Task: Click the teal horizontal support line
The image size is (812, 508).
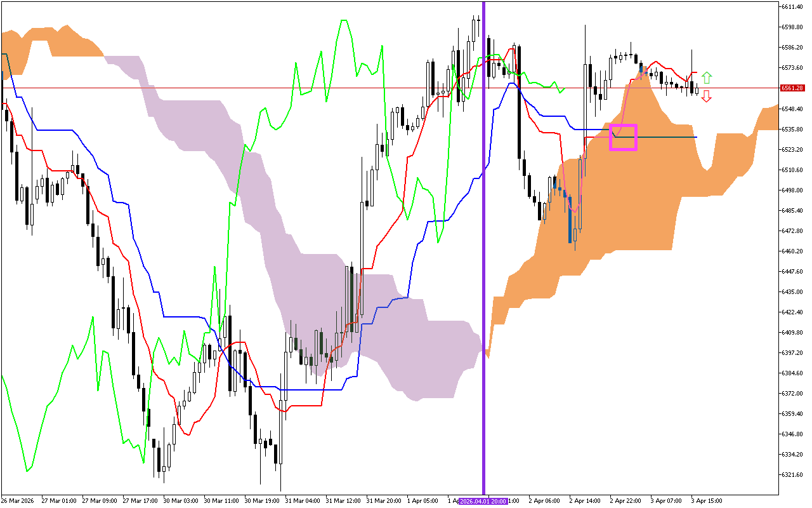Action: coord(666,137)
